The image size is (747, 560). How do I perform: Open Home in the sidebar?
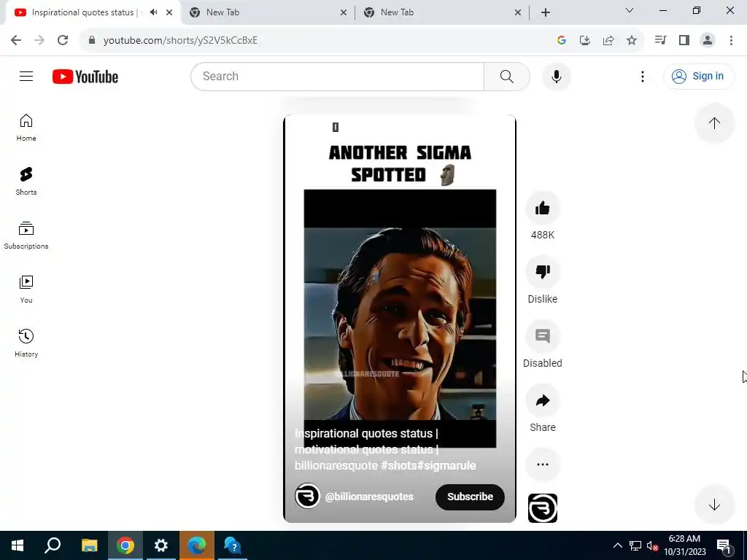pos(26,128)
